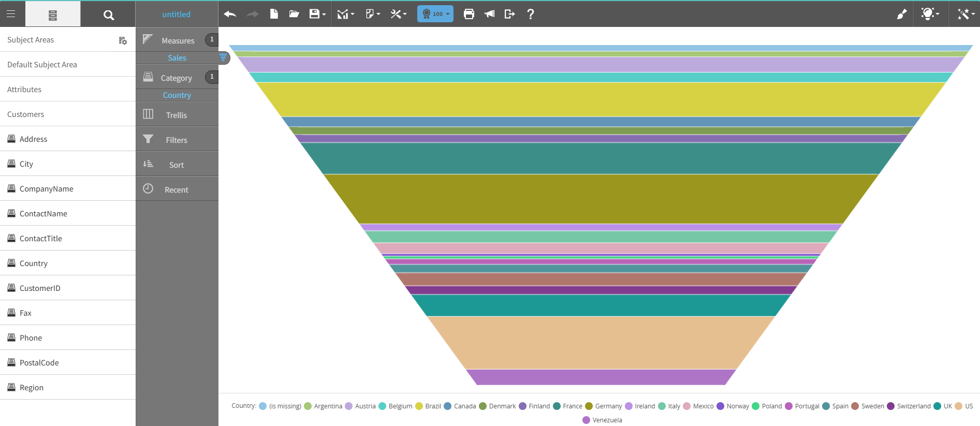This screenshot has height=426, width=980.
Task: Open the Measures section
Action: pyautogui.click(x=177, y=40)
